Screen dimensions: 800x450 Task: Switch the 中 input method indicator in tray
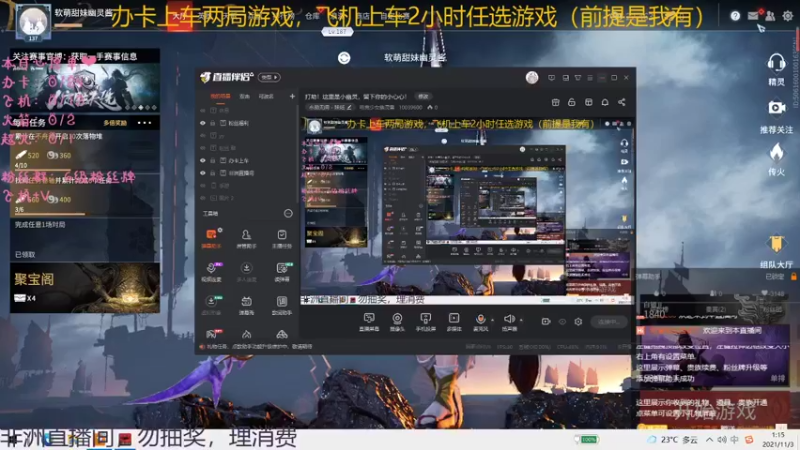(x=735, y=439)
